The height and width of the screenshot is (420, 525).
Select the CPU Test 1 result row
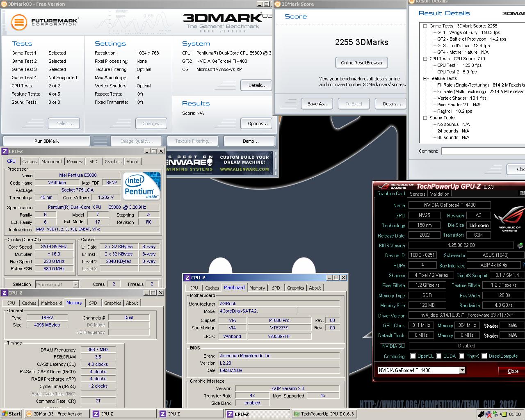click(459, 65)
